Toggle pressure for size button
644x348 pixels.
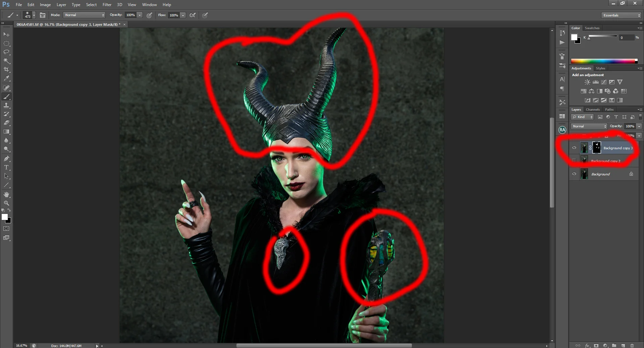[205, 15]
